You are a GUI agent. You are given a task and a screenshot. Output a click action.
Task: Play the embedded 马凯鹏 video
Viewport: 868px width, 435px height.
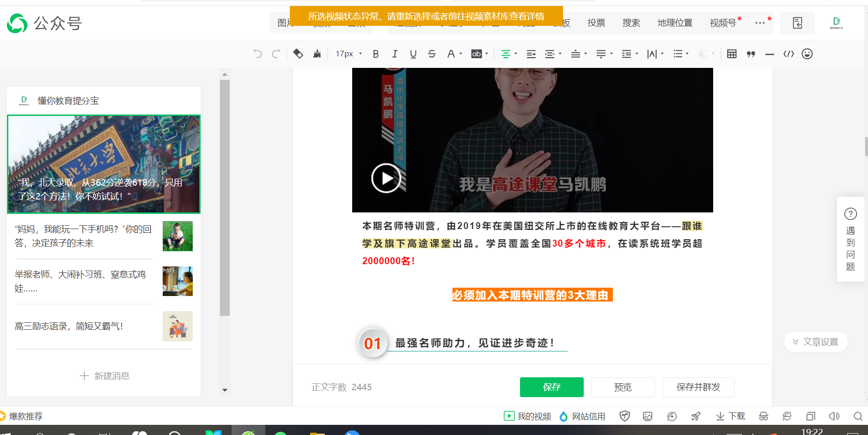(x=386, y=178)
